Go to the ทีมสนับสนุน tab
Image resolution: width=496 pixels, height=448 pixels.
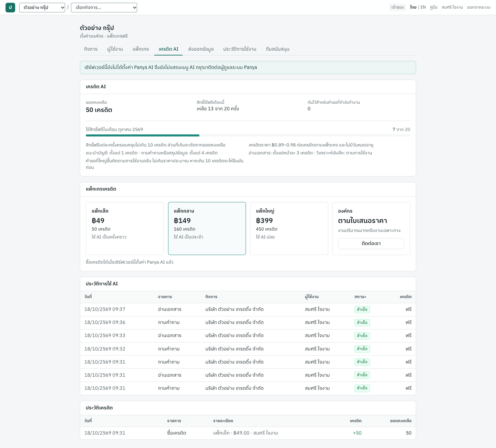coord(278,49)
